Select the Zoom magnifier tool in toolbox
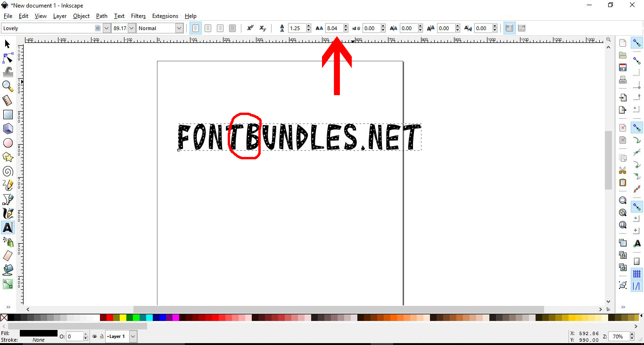The image size is (644, 345). point(8,86)
